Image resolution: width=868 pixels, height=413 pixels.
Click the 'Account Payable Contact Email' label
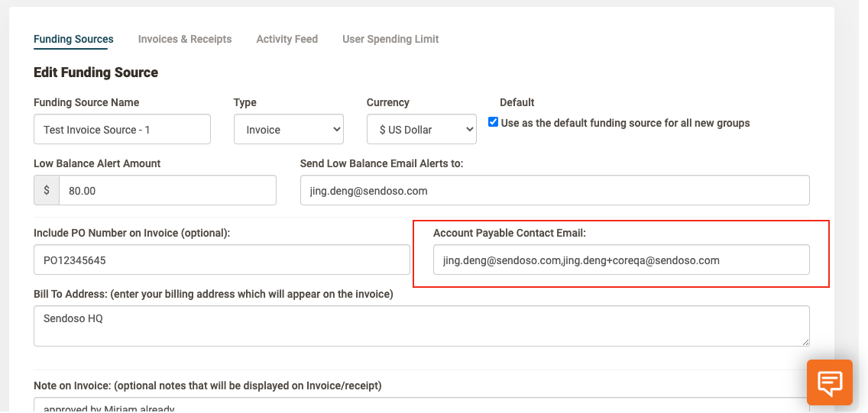[x=510, y=233]
